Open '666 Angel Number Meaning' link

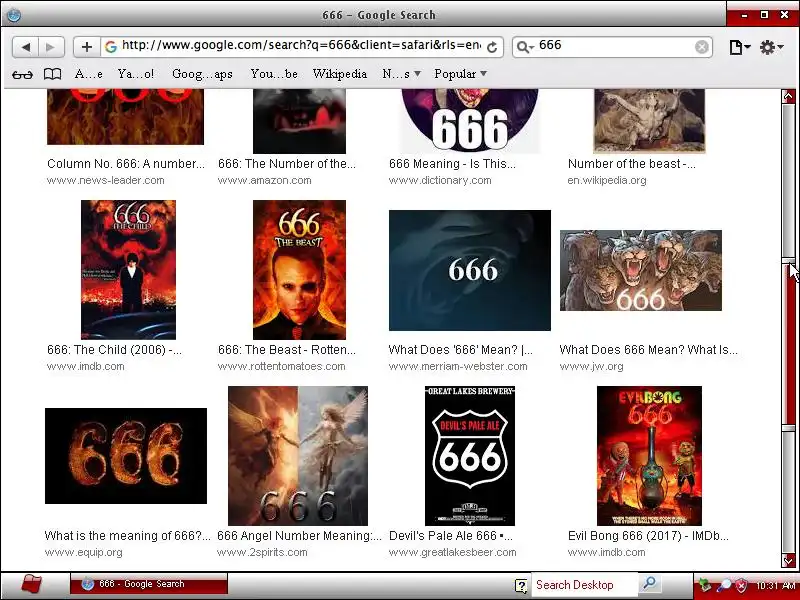pyautogui.click(x=299, y=536)
